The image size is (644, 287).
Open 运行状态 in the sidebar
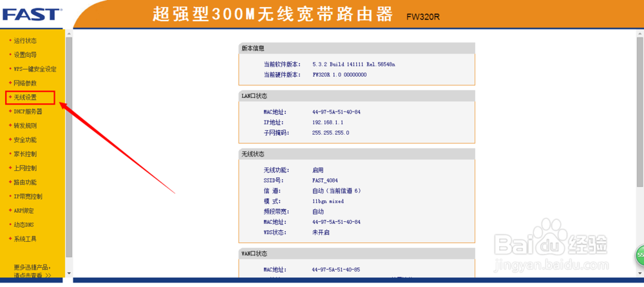pos(25,41)
